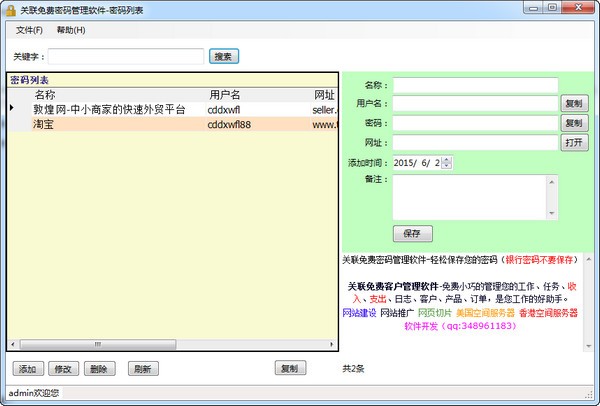
Task: Open the URL with the 打开 button
Action: 574,143
